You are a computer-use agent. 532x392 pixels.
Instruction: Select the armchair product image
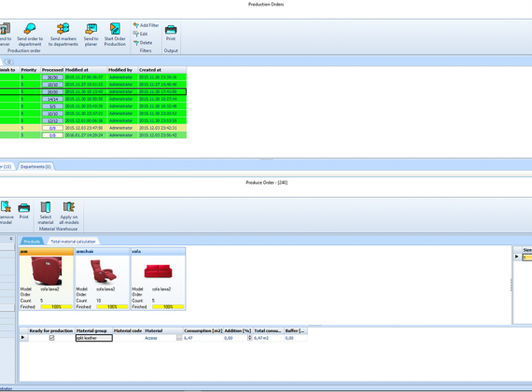pyautogui.click(x=103, y=272)
